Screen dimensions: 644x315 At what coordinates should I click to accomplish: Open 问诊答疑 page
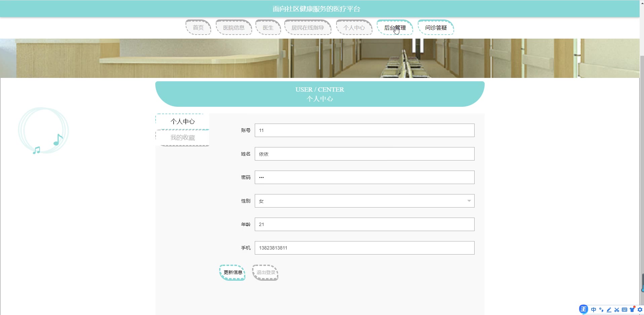click(x=436, y=28)
